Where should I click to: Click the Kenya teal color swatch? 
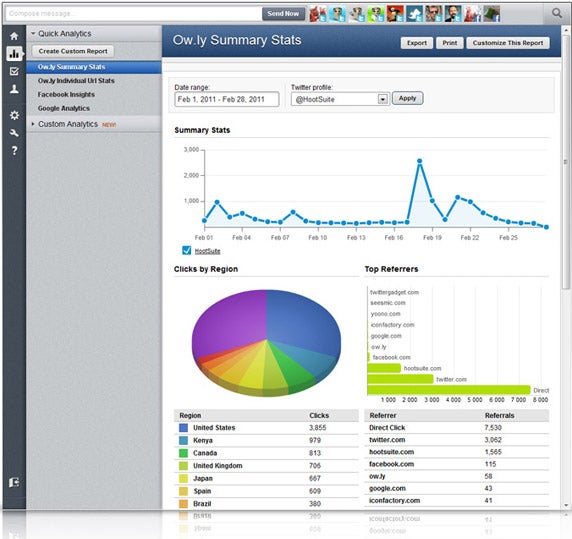183,441
